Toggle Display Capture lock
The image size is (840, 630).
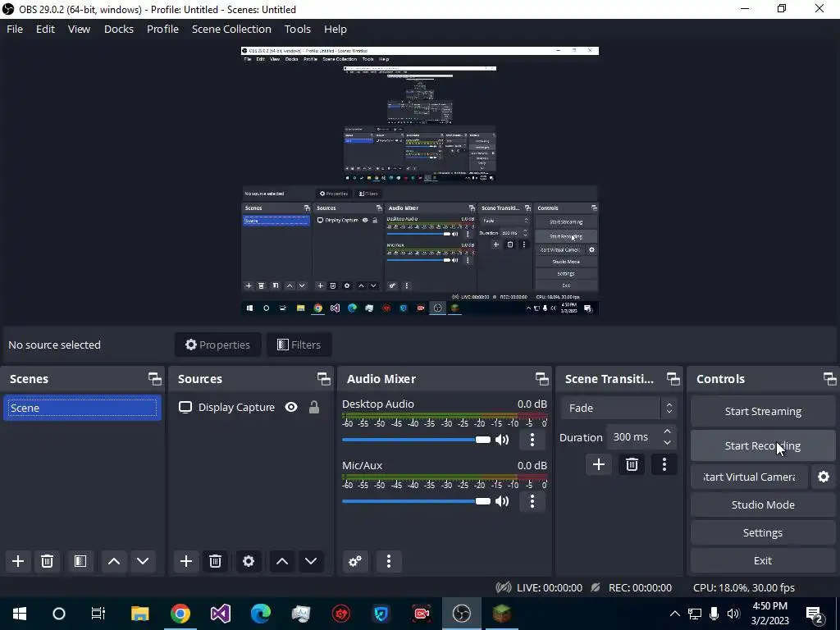click(314, 407)
